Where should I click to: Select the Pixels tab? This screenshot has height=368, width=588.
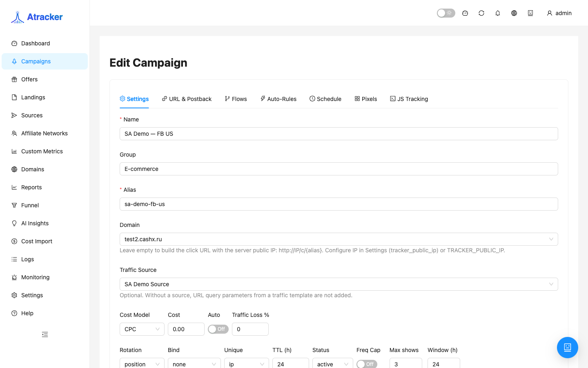tap(366, 99)
